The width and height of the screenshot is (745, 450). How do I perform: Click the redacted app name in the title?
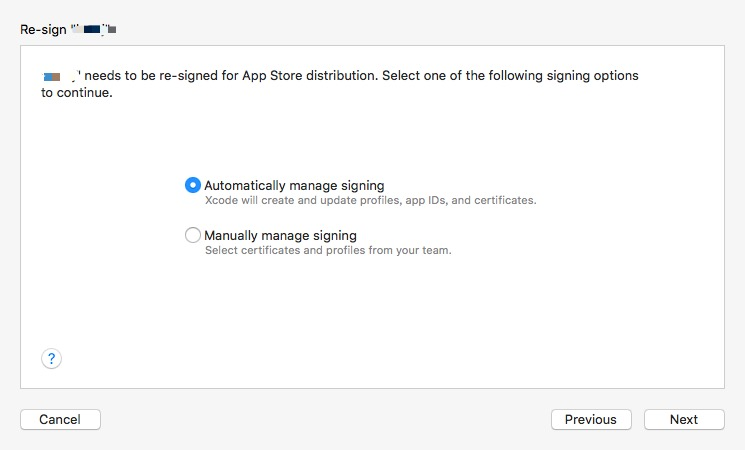[x=94, y=30]
